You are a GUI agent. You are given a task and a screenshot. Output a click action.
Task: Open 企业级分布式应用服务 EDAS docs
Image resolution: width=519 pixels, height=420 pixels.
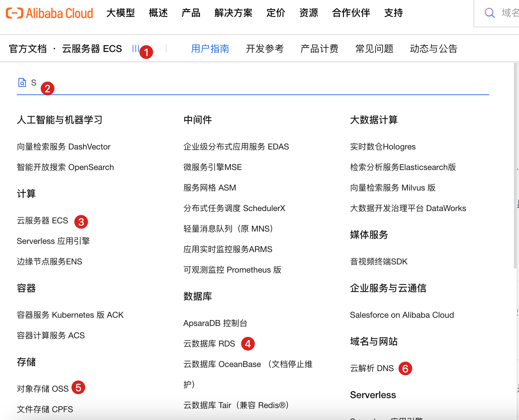236,147
